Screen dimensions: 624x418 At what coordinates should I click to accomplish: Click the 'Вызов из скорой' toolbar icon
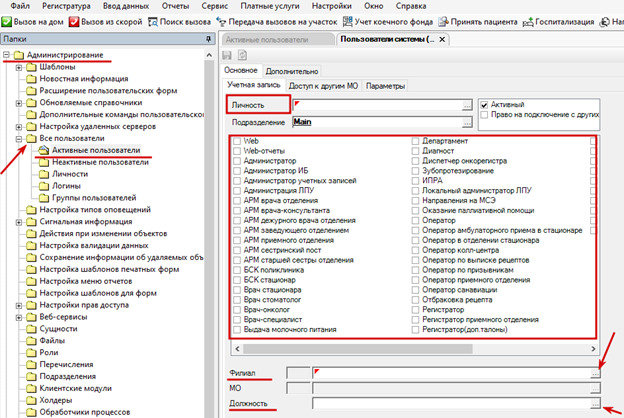pos(74,21)
